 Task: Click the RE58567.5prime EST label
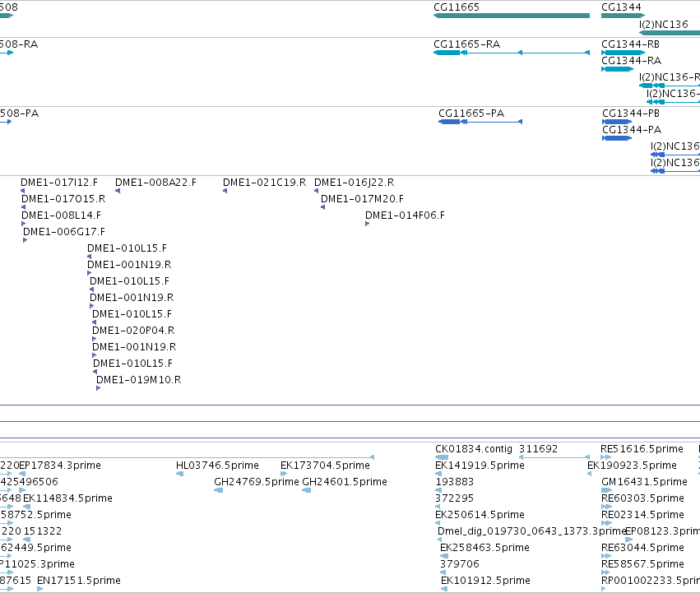(643, 564)
